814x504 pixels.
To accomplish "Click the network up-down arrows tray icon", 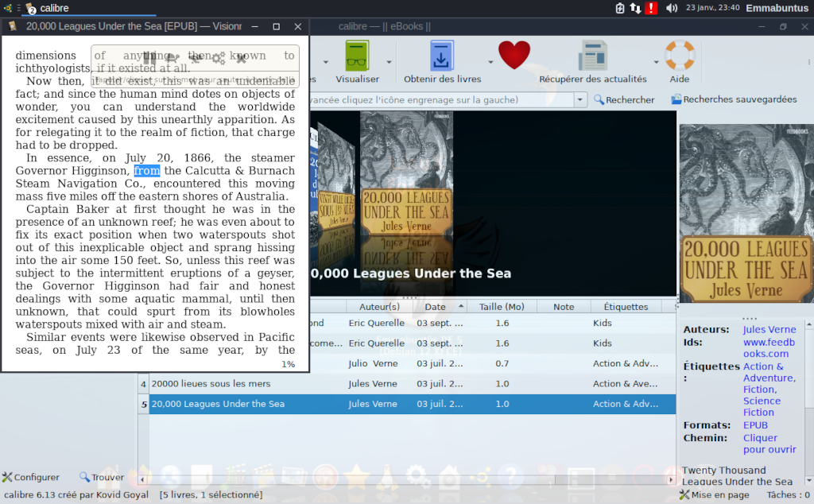I will click(x=635, y=8).
